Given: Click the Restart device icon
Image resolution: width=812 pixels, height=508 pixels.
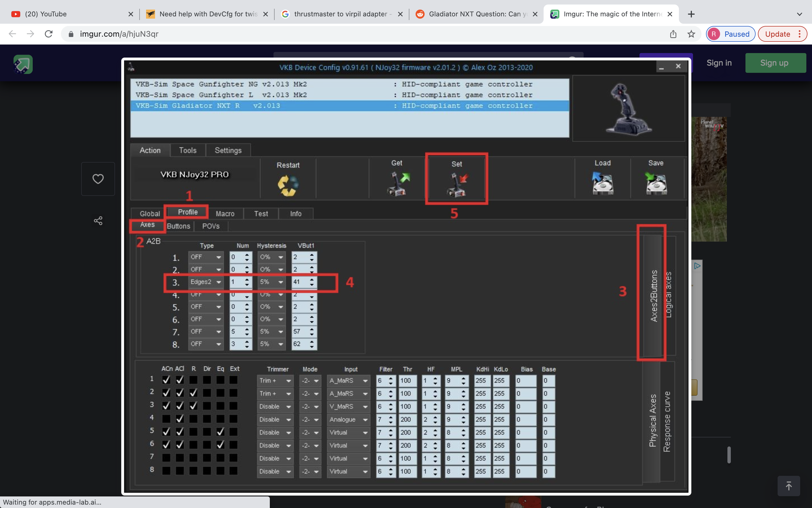Looking at the screenshot, I should (x=288, y=185).
